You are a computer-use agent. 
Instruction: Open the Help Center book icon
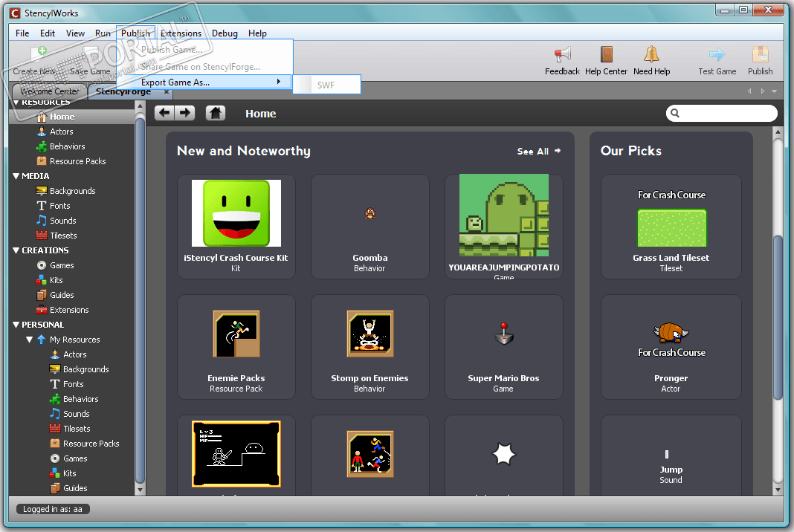[x=606, y=53]
